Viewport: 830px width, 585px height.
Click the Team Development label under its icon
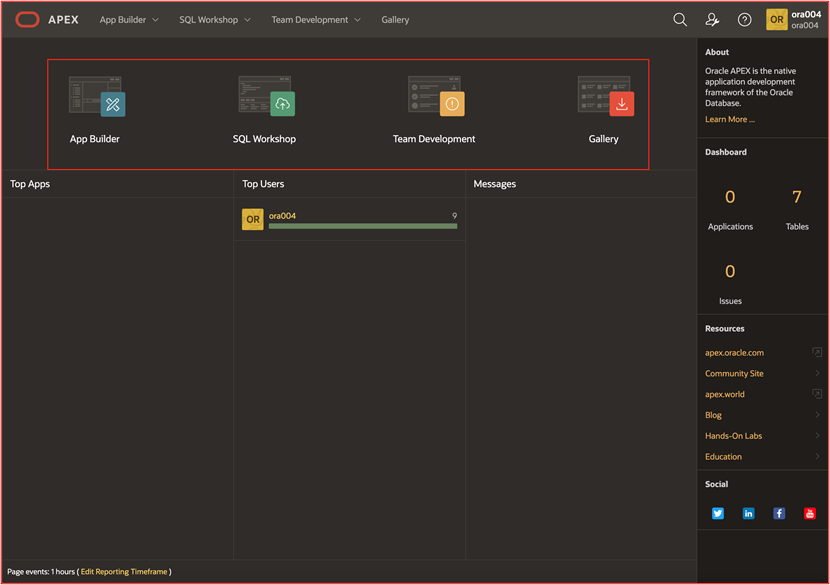(x=434, y=139)
